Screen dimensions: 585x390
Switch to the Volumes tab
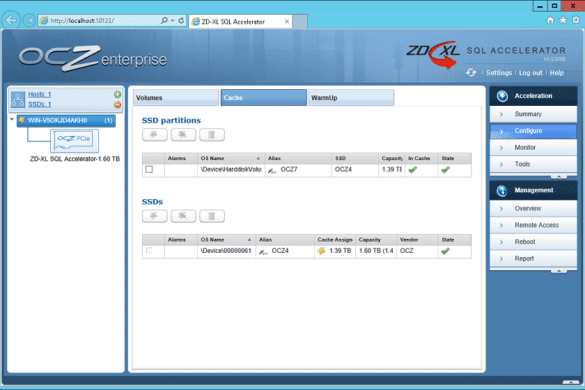point(176,98)
